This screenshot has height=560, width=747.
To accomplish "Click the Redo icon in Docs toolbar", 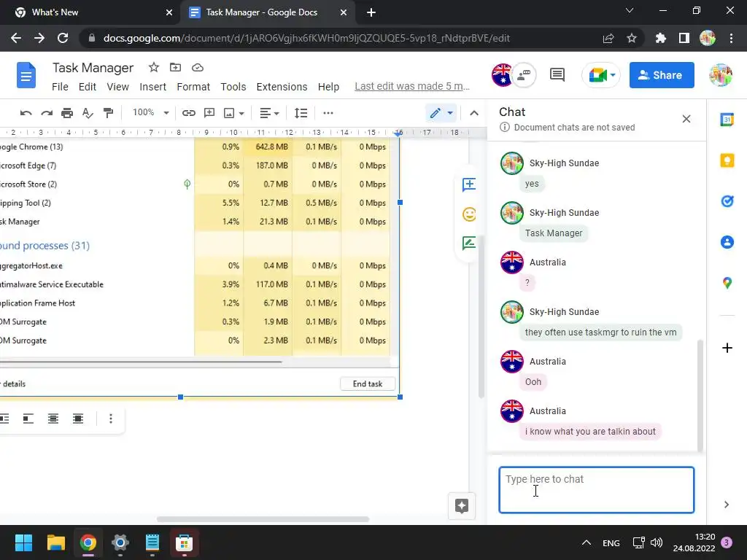I will [47, 113].
